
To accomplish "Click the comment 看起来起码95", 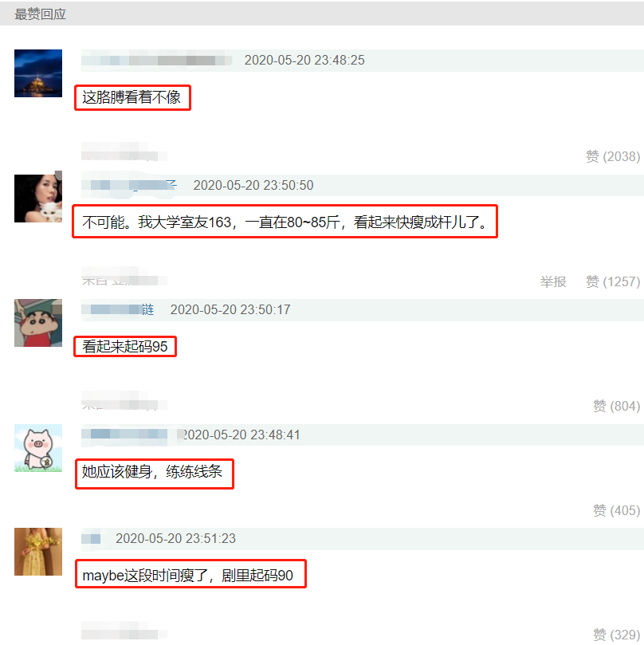I will pyautogui.click(x=124, y=346).
